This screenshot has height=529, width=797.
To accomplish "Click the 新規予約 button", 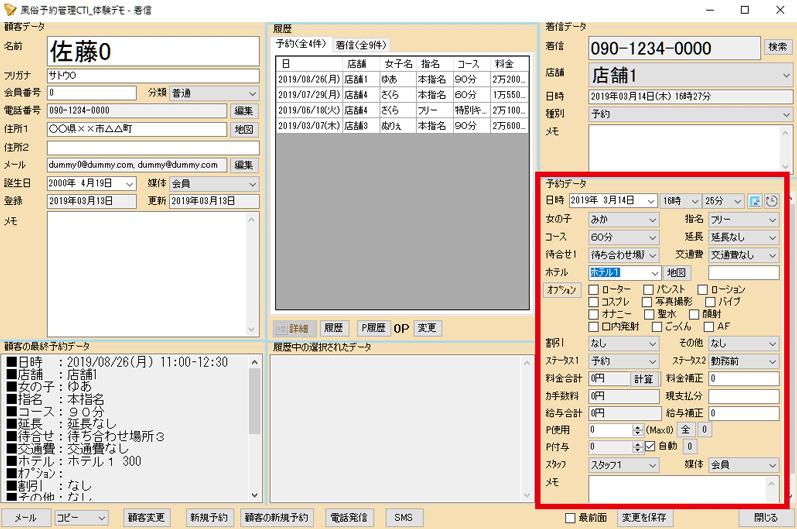I will pos(210,518).
